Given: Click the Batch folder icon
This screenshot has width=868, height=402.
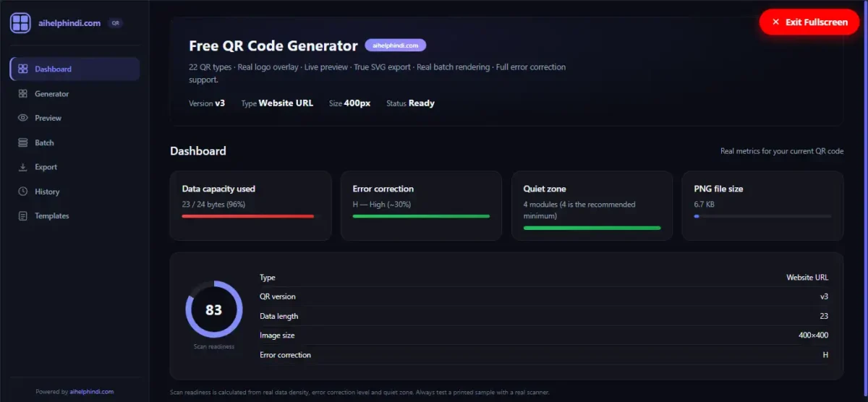Looking at the screenshot, I should point(23,142).
